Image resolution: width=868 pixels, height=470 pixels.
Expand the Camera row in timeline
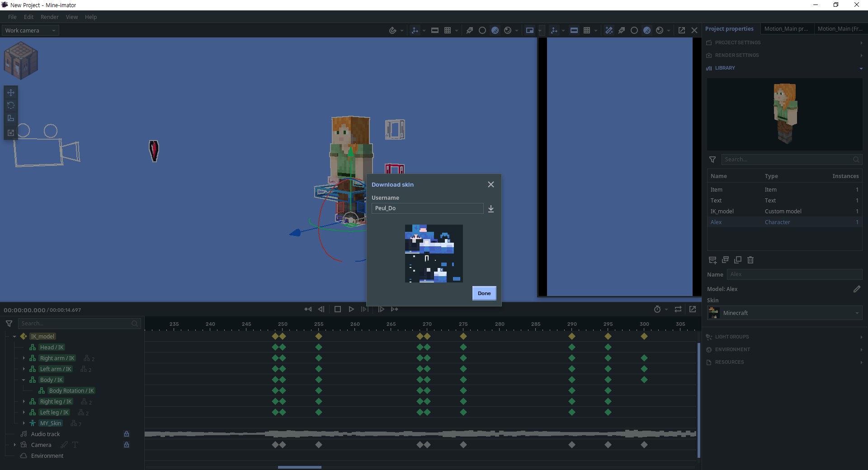tap(14, 445)
